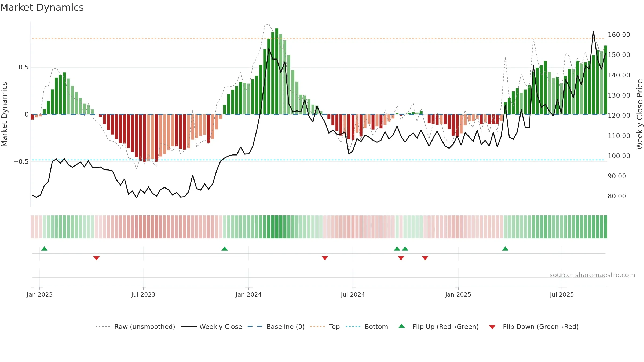Click the Jul 2023 x-axis label
644x362 pixels.
pyautogui.click(x=143, y=294)
